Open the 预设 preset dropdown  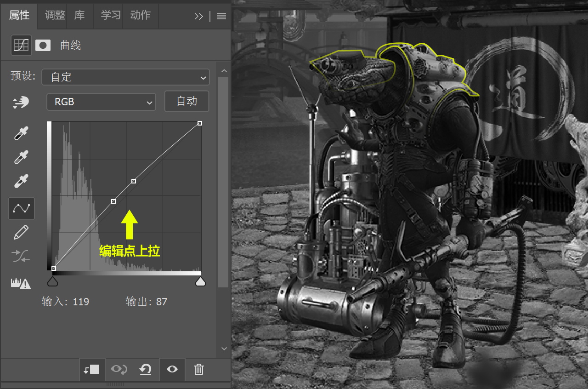pos(125,77)
